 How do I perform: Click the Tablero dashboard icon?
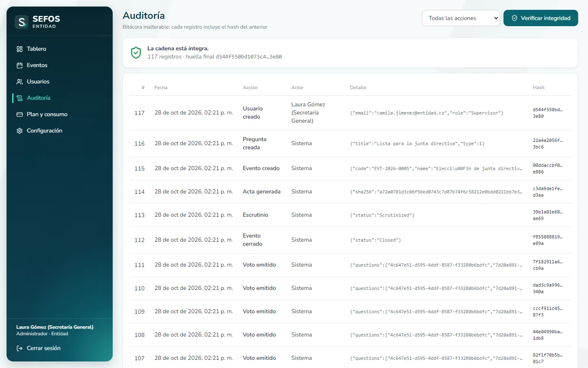click(20, 49)
